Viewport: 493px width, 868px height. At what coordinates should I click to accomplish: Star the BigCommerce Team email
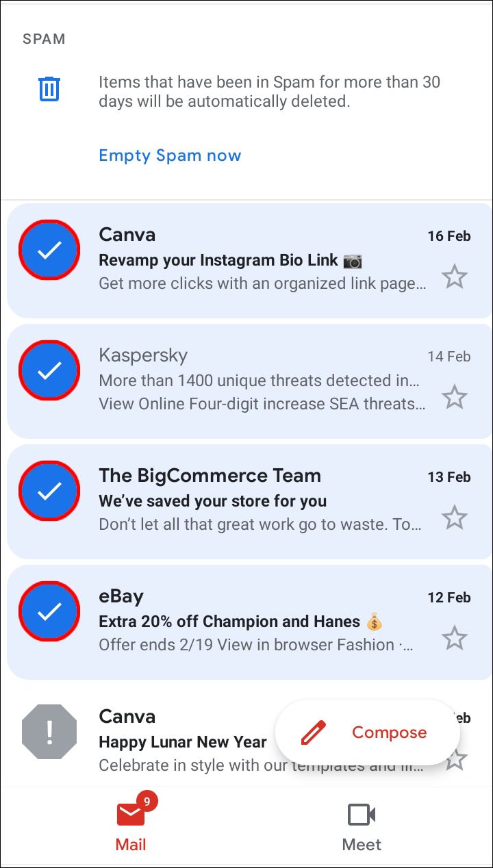(454, 518)
